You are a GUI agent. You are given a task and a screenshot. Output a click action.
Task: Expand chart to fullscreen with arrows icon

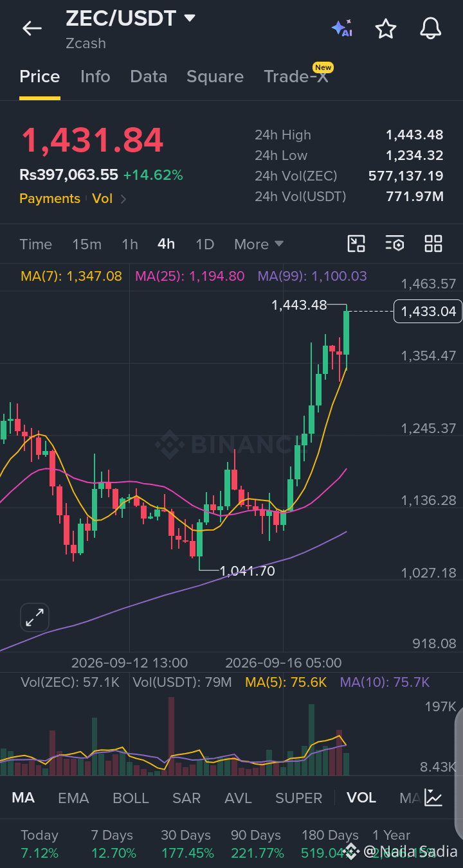(x=34, y=617)
